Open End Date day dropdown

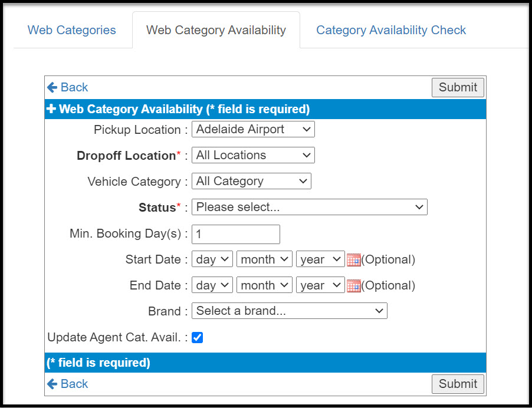click(212, 285)
